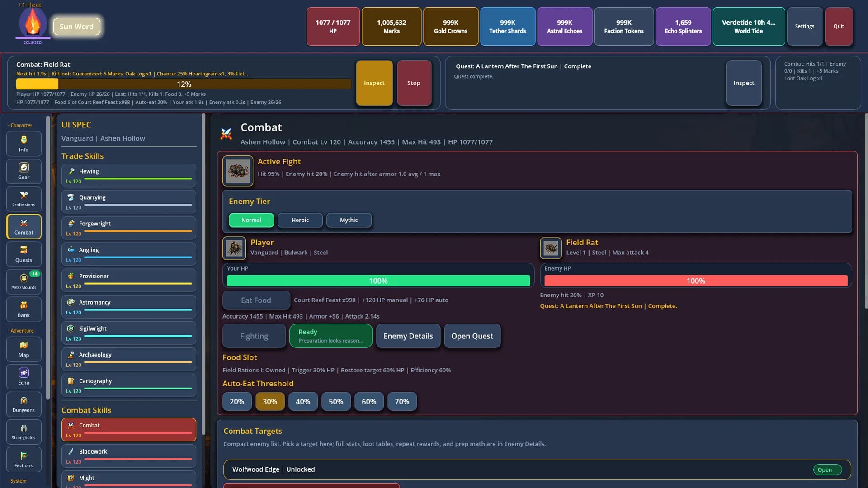The height and width of the screenshot is (488, 868).
Task: Click the 999K Astral Echoes tile
Action: (x=564, y=26)
